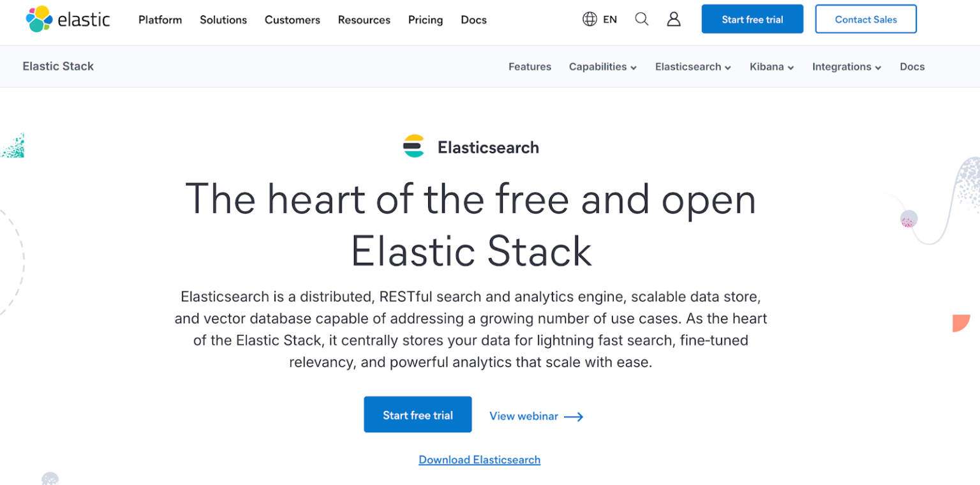Click the Features tab

pyautogui.click(x=530, y=66)
